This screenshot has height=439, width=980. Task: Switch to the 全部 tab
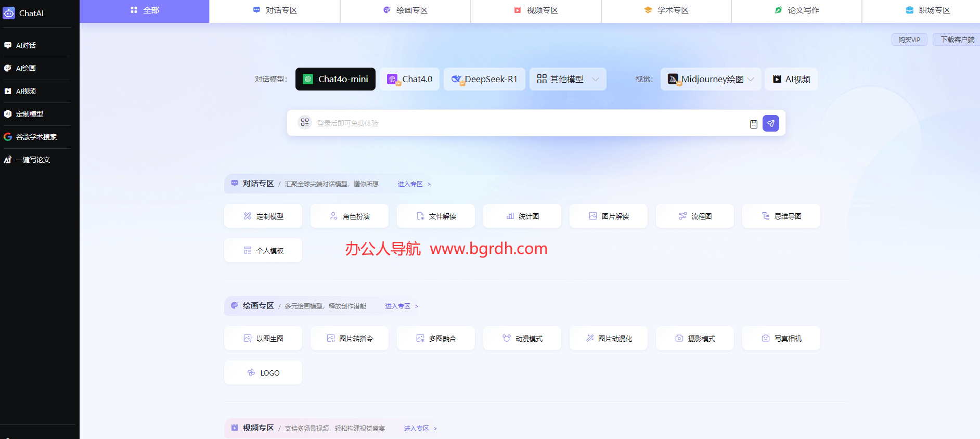145,10
